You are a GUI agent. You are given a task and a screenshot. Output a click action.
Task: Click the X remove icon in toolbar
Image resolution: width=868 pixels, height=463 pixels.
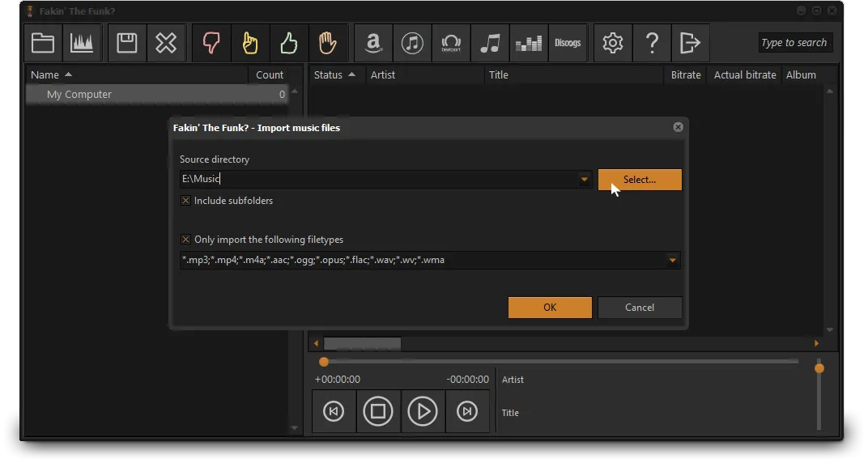(x=166, y=43)
